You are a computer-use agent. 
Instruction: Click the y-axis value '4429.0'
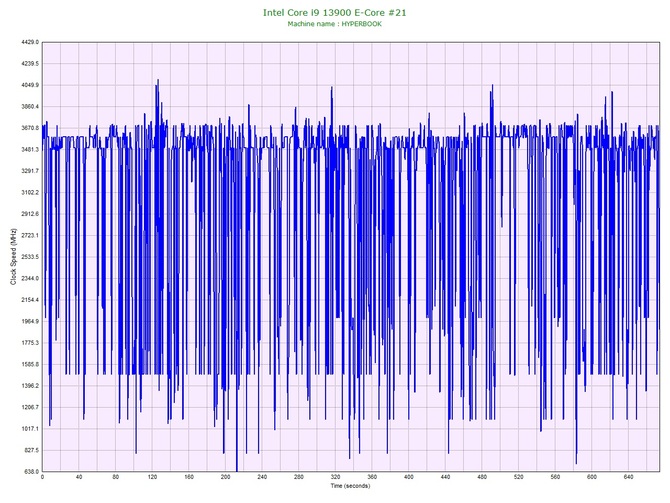(30, 42)
